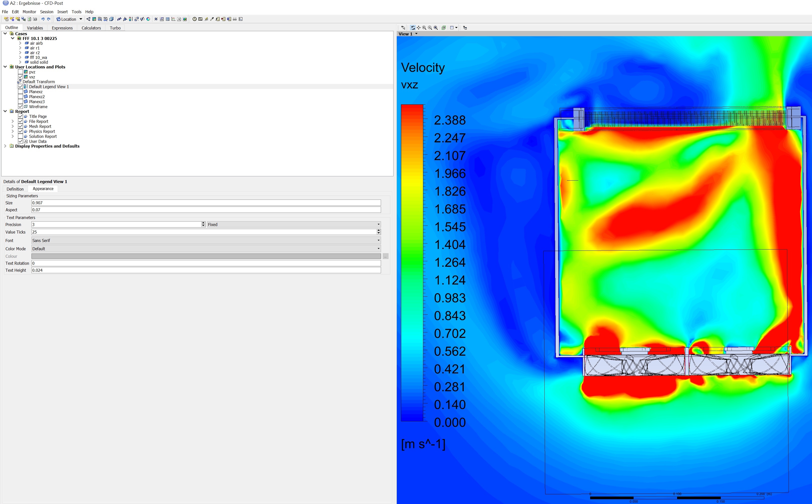Click the Streamline icon in toolbar
Viewport: 812px width, 504px height.
coord(100,19)
